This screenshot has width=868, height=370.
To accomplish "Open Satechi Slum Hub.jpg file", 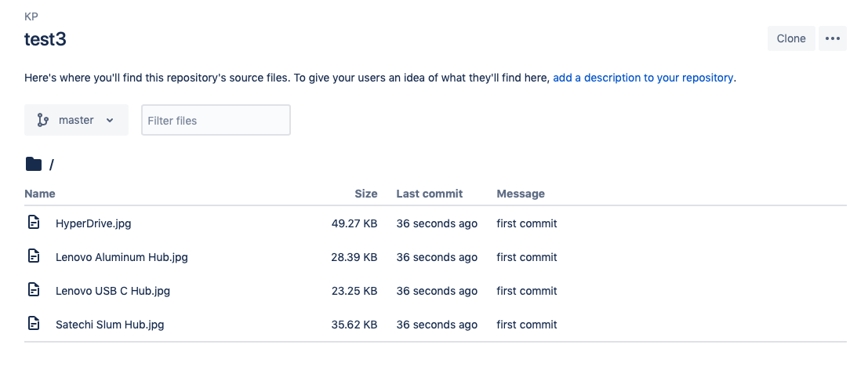I will (x=110, y=325).
